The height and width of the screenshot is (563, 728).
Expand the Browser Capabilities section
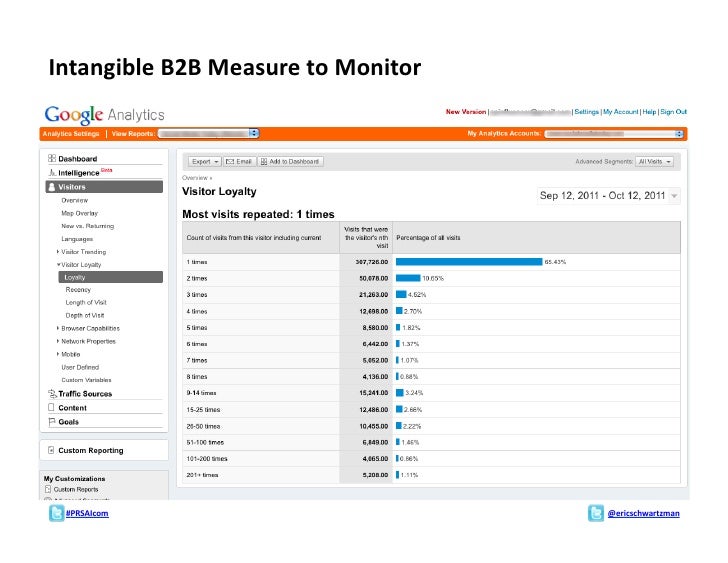pyautogui.click(x=58, y=328)
